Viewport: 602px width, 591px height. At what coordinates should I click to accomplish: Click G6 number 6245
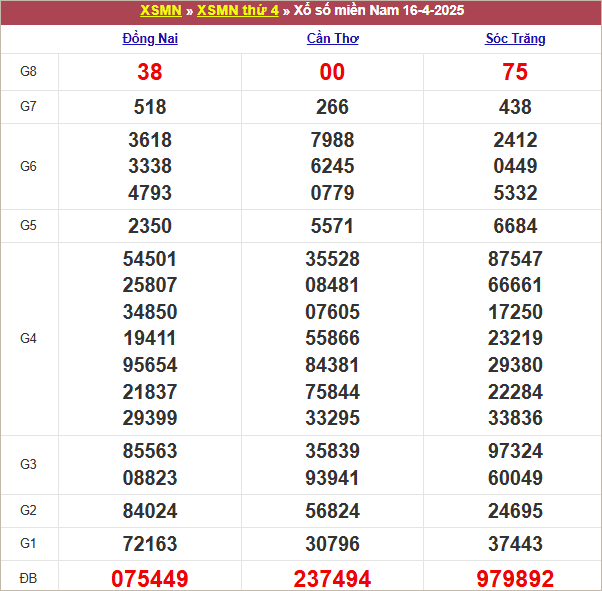(x=332, y=166)
